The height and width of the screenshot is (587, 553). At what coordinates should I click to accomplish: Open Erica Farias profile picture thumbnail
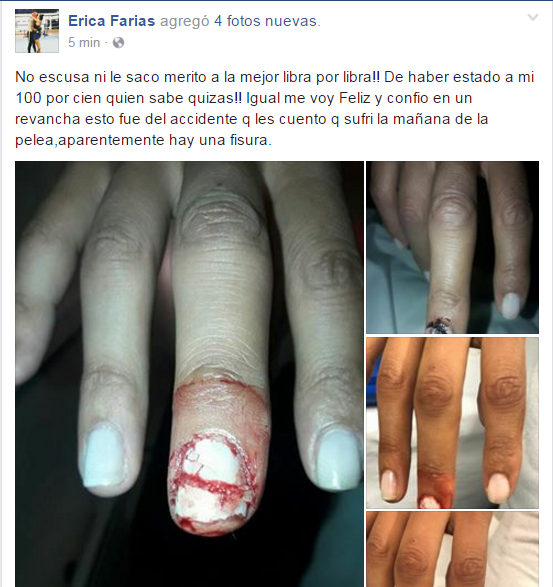coord(37,31)
